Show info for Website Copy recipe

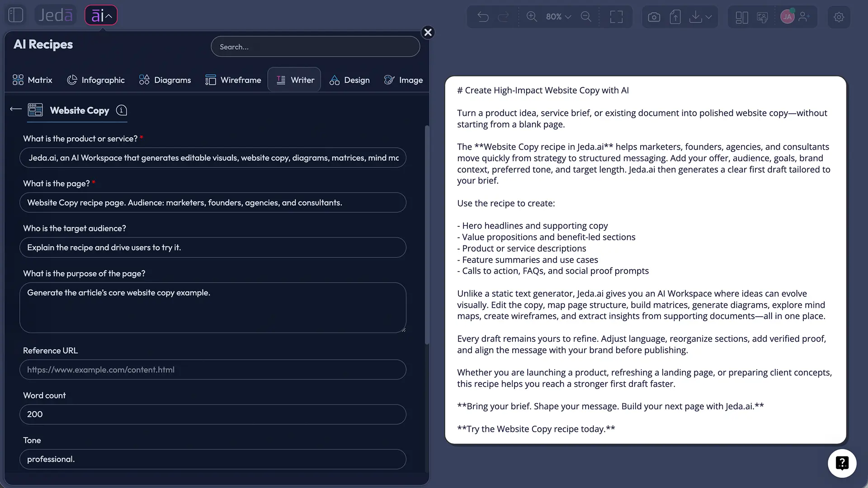coord(122,110)
